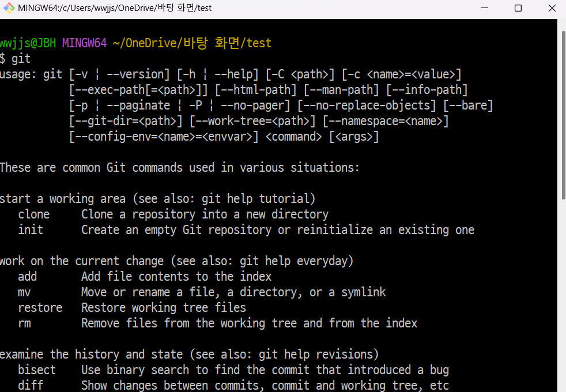Click the purple MINGW64 prompt text
This screenshot has height=392, width=566.
click(x=85, y=43)
